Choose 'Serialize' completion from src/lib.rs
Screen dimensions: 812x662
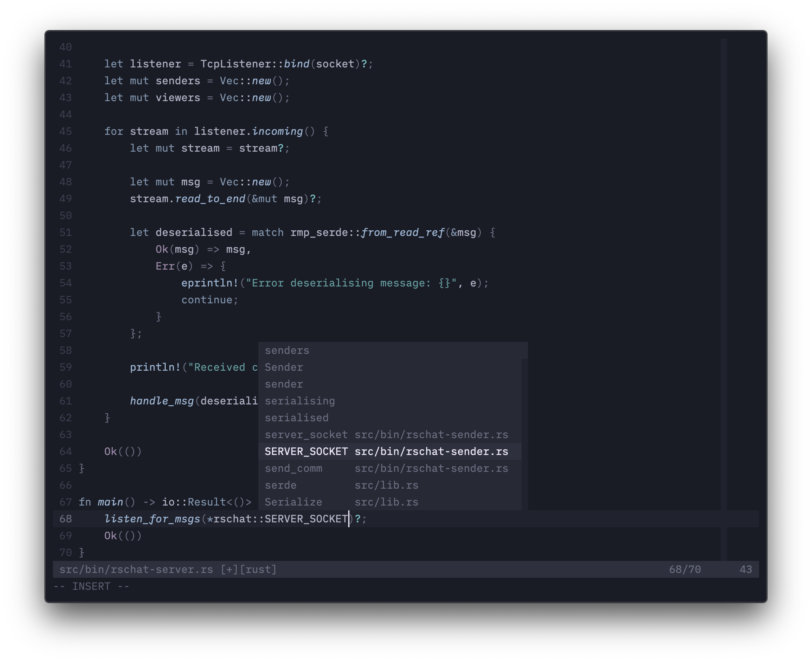[x=293, y=502]
